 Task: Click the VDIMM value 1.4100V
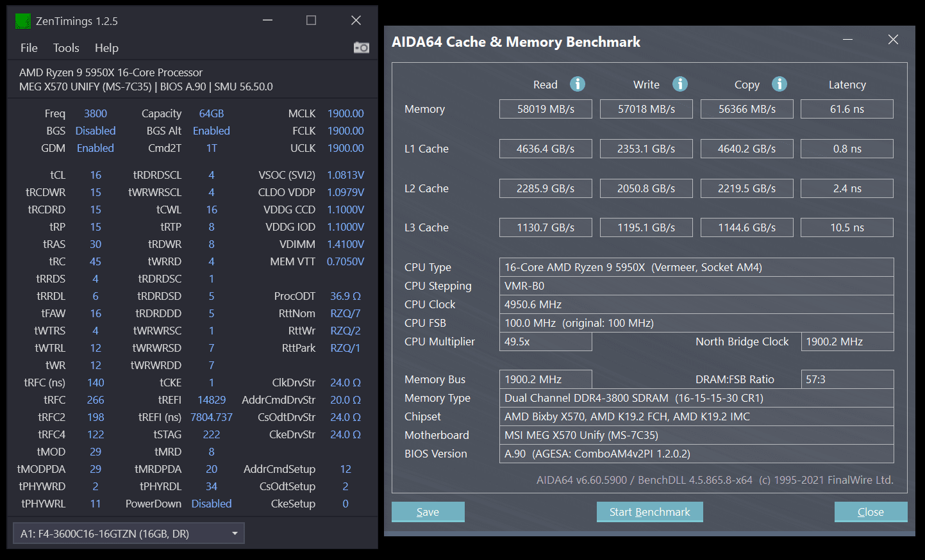click(x=346, y=244)
